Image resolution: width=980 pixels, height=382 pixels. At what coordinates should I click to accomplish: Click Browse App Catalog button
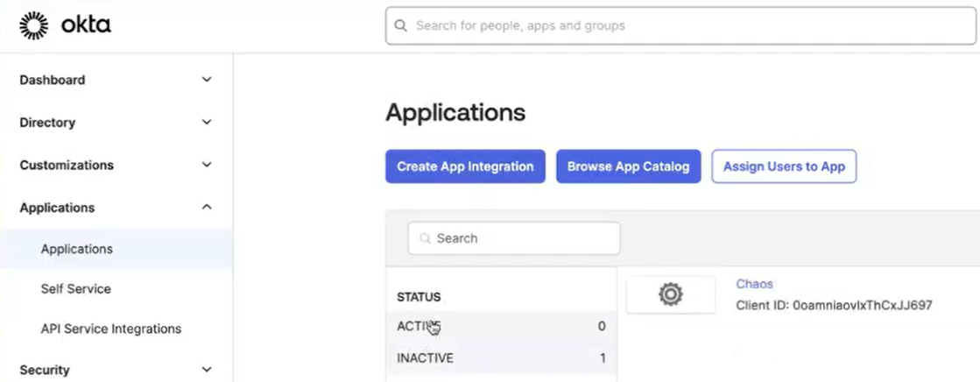(628, 166)
